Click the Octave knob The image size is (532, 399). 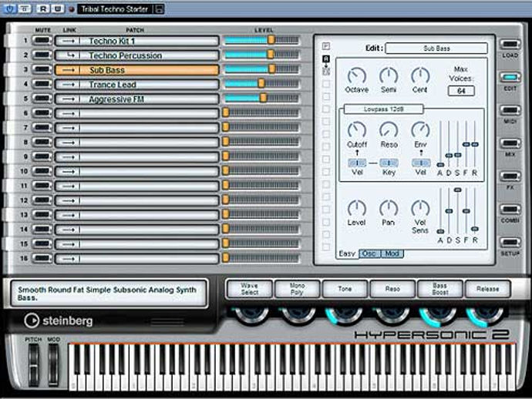click(356, 76)
